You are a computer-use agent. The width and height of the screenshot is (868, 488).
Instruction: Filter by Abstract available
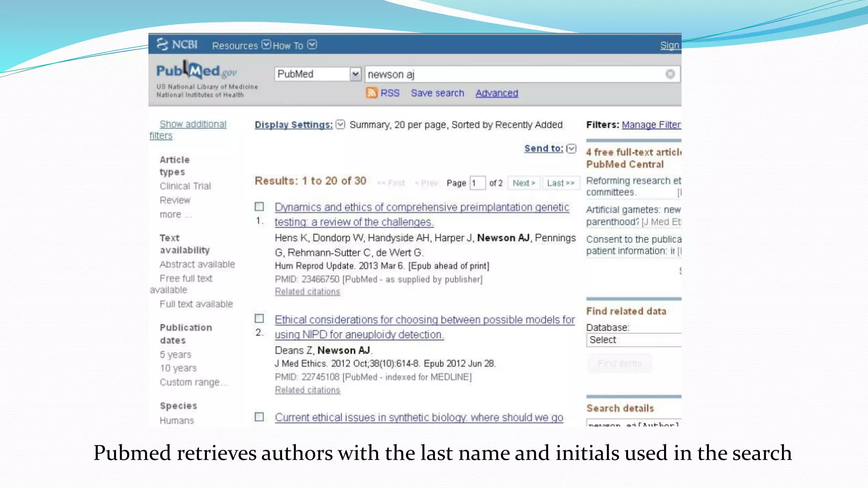pos(197,264)
